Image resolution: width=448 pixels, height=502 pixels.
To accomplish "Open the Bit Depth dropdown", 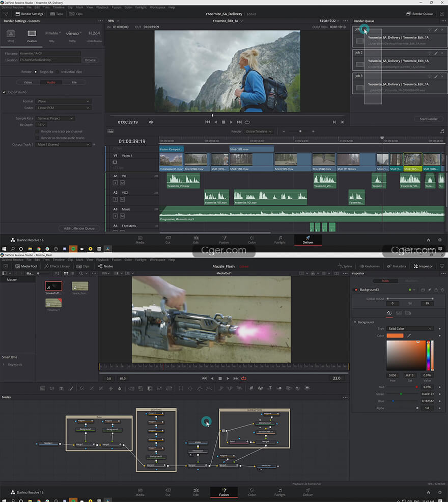I will coord(41,125).
